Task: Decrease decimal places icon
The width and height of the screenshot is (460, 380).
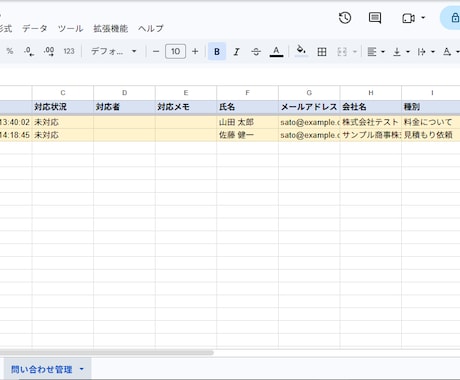Action: (x=29, y=51)
